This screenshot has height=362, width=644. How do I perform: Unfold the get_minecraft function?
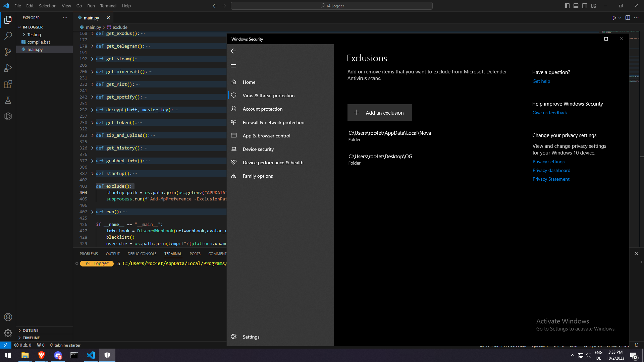click(x=92, y=72)
